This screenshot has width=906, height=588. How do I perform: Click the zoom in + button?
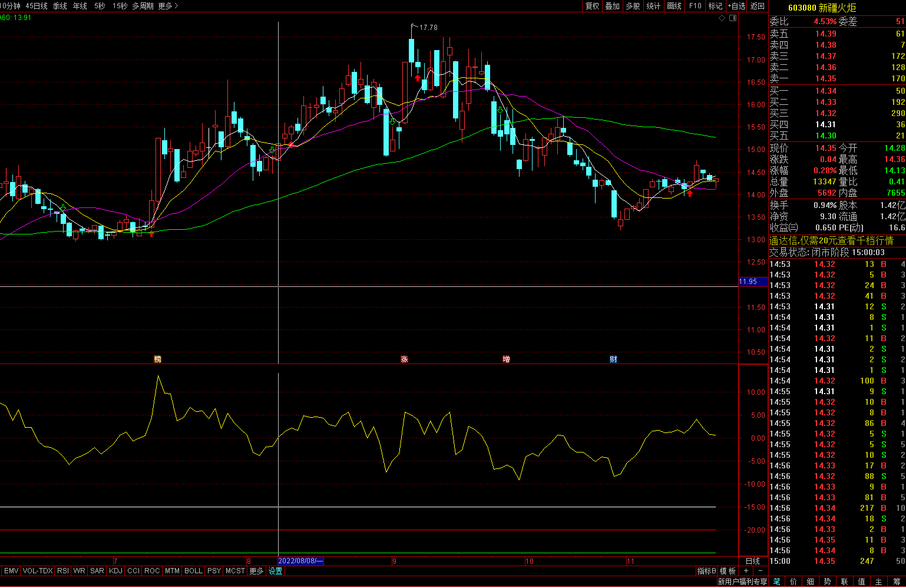pyautogui.click(x=746, y=571)
